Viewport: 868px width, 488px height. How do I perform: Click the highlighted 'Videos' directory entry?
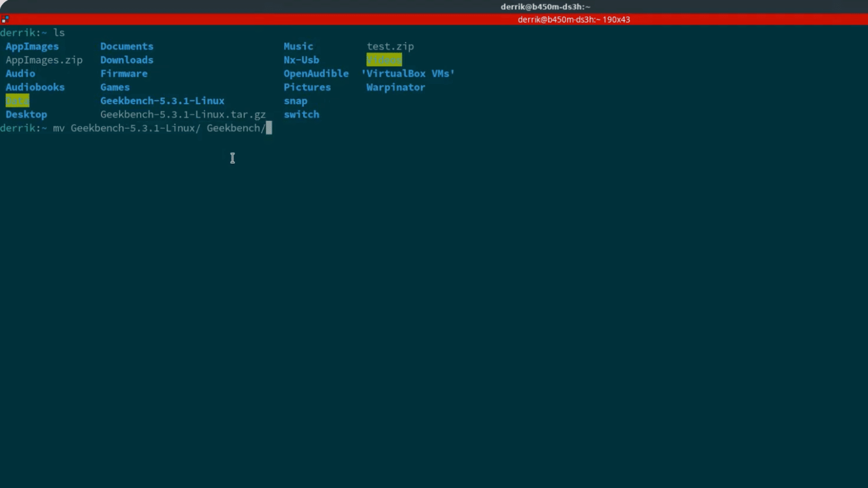coord(384,60)
